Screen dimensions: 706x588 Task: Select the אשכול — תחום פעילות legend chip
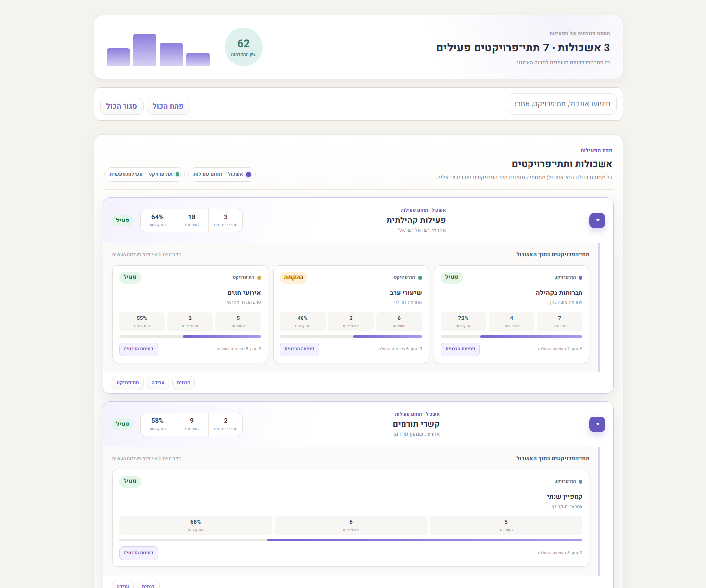(222, 174)
